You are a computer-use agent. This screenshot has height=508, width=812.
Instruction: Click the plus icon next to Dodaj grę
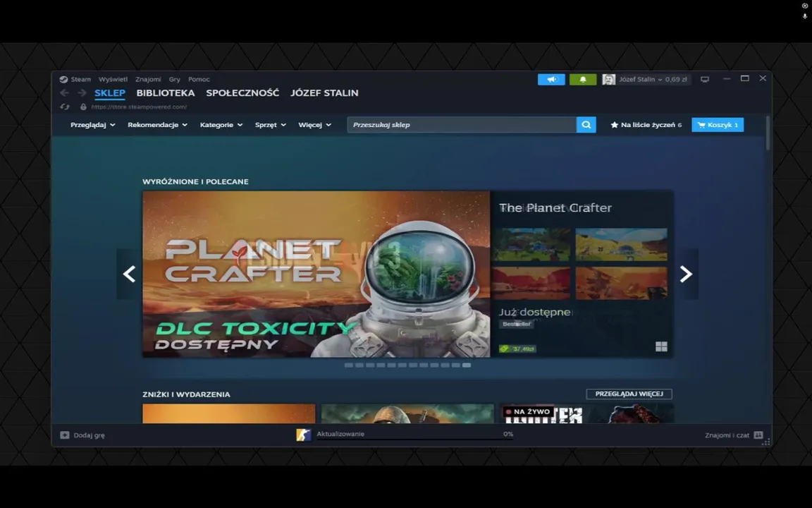click(x=65, y=435)
